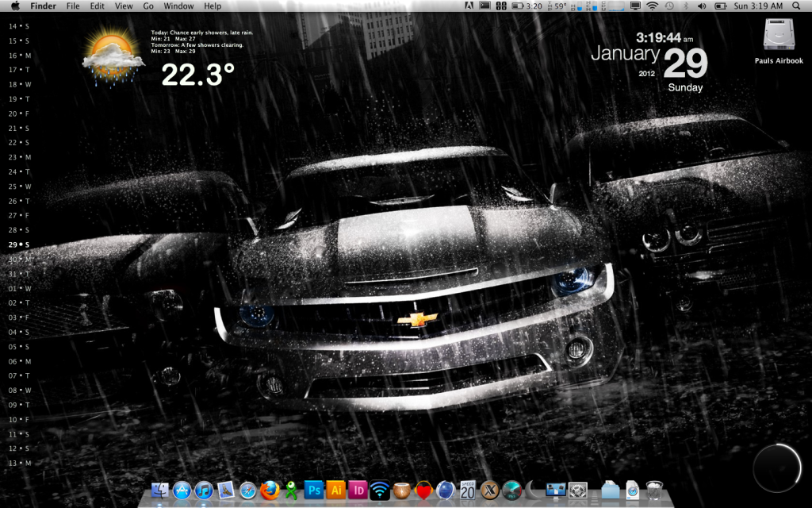This screenshot has height=508, width=812.
Task: Open the Pauls Airbook drive icon
Action: pos(779,41)
